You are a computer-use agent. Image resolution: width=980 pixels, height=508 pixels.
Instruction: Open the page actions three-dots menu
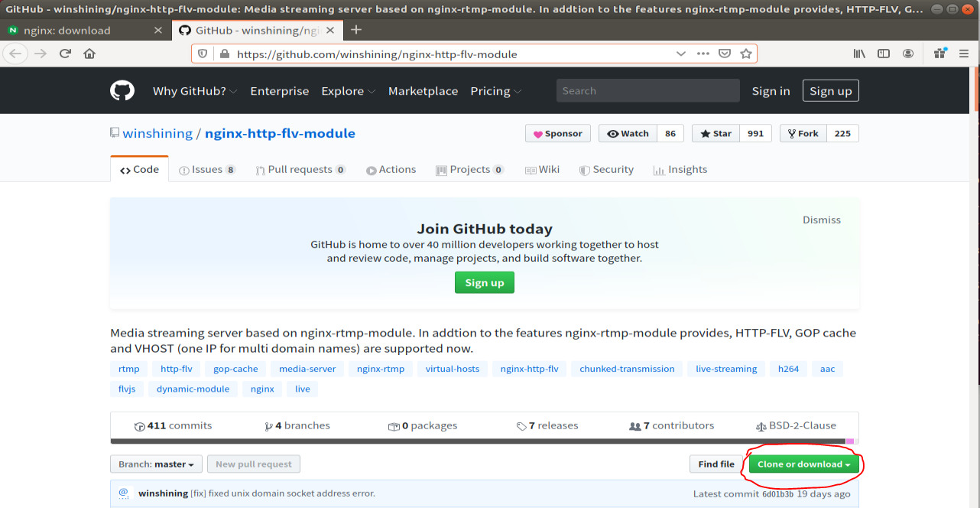703,54
